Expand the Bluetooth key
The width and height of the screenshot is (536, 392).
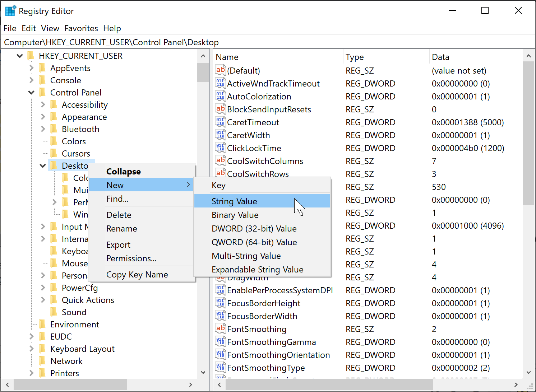coord(43,129)
